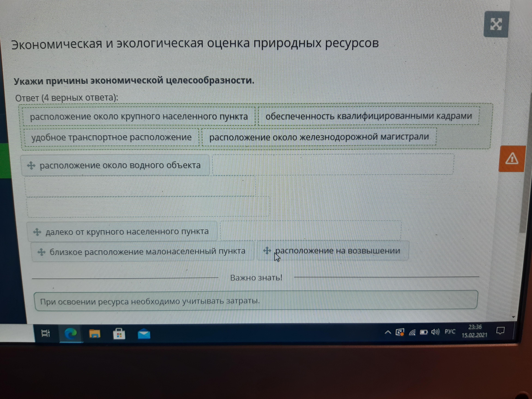Image resolution: width=532 pixels, height=399 pixels.
Task: Open File Explorer from the taskbar
Action: pyautogui.click(x=95, y=334)
